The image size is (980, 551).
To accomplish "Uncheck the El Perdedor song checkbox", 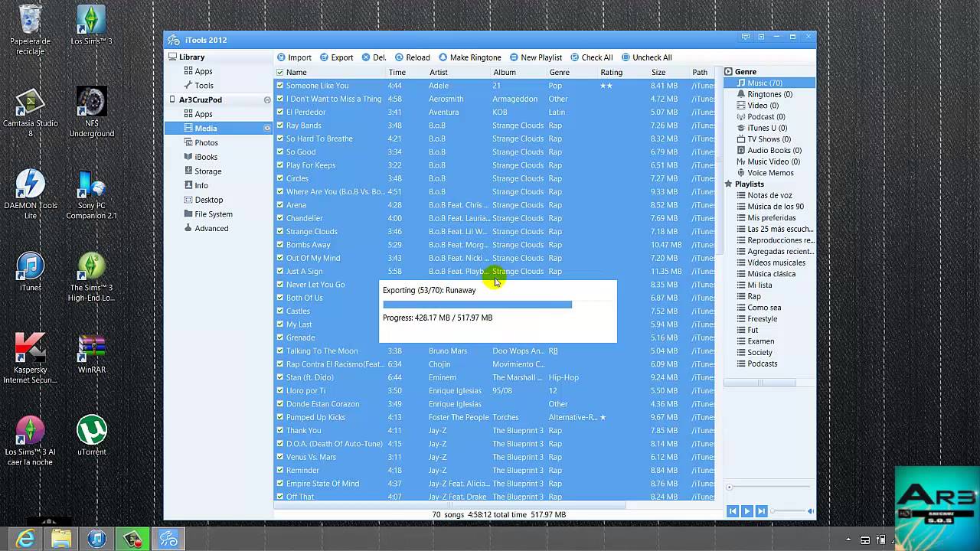I will (x=279, y=112).
